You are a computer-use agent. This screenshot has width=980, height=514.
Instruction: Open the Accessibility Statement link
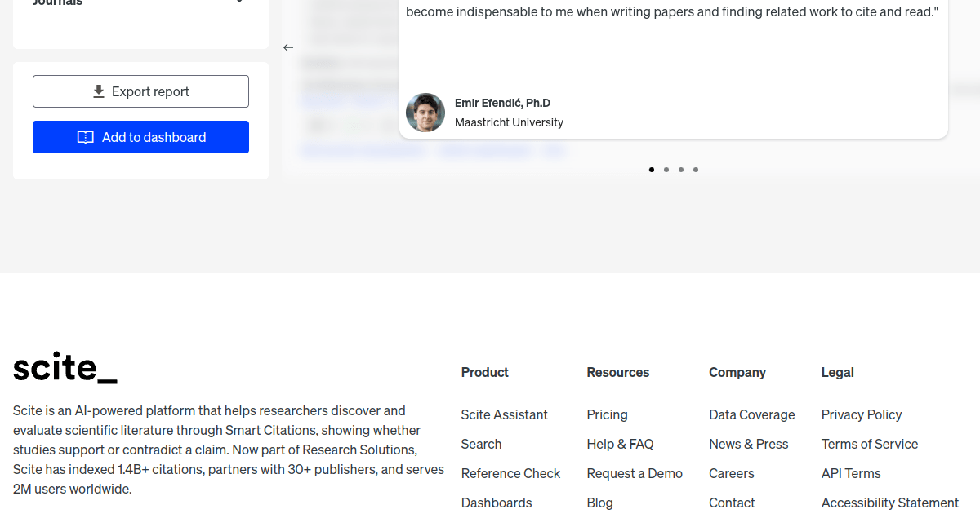coord(890,503)
